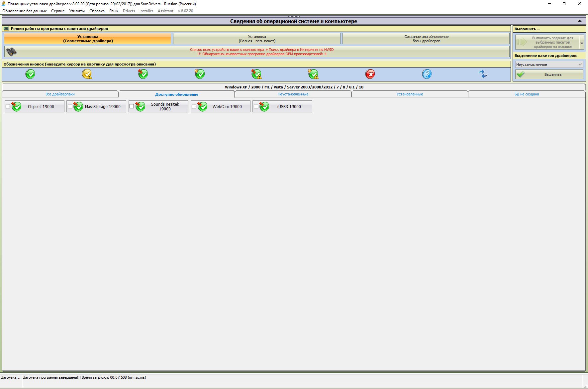Click the yellow warning checkmark legend icon

click(x=87, y=74)
